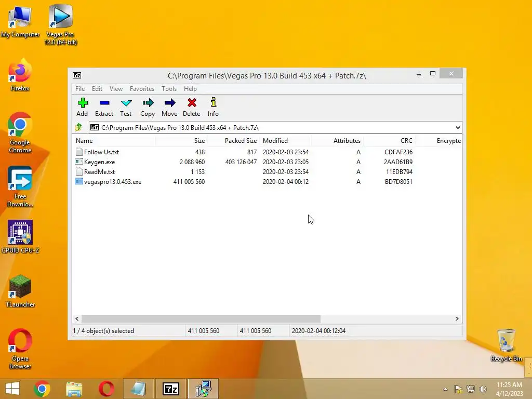Open Action Center flag icon
The height and width of the screenshot is (399, 532).
[x=458, y=389]
